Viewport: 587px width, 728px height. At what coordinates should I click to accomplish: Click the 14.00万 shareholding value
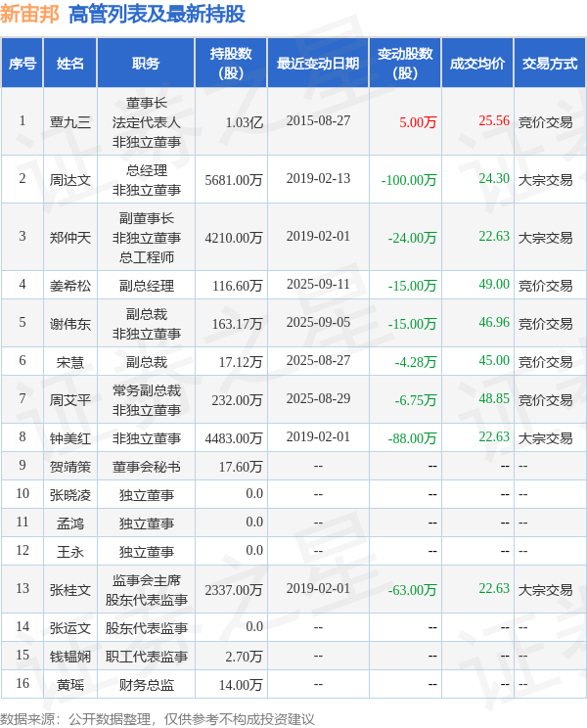tap(241, 684)
